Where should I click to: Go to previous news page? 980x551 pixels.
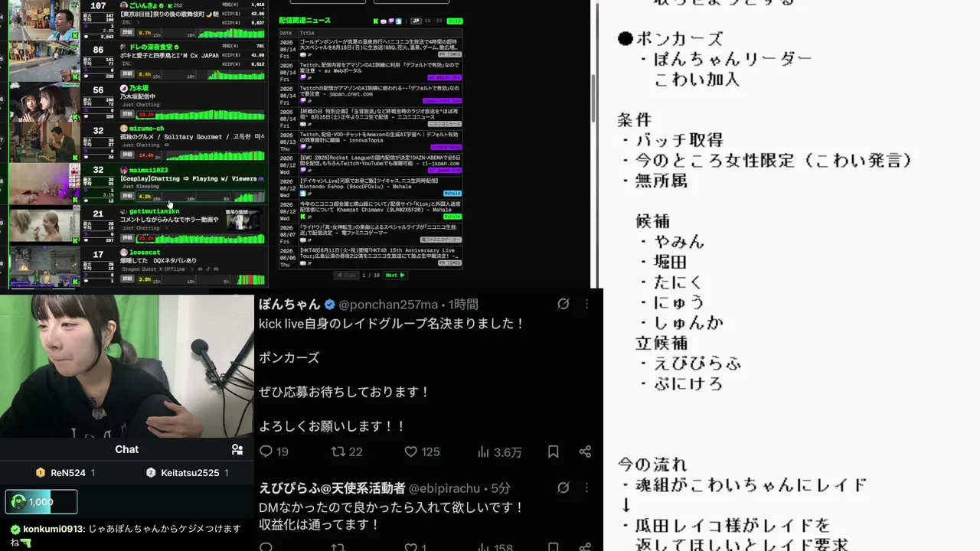coord(347,275)
